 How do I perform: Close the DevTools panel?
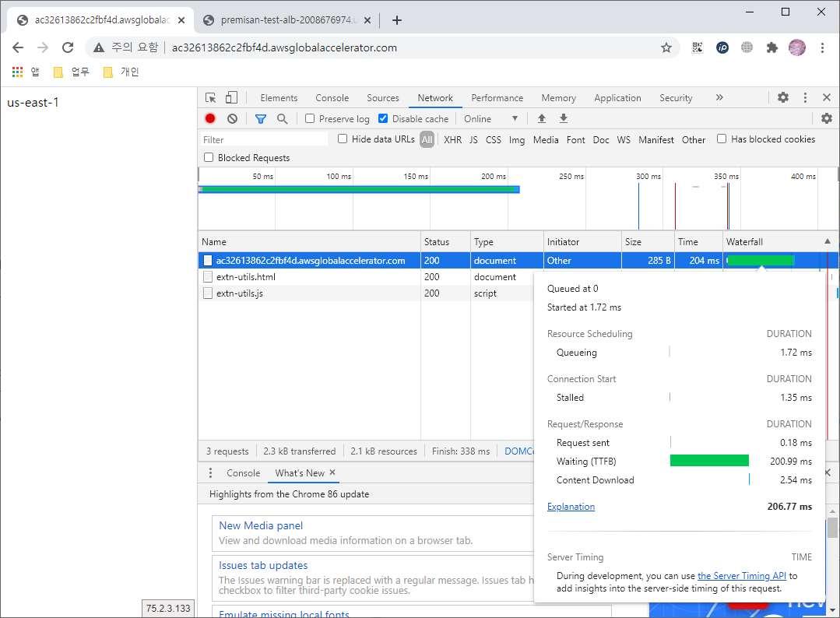tap(827, 97)
